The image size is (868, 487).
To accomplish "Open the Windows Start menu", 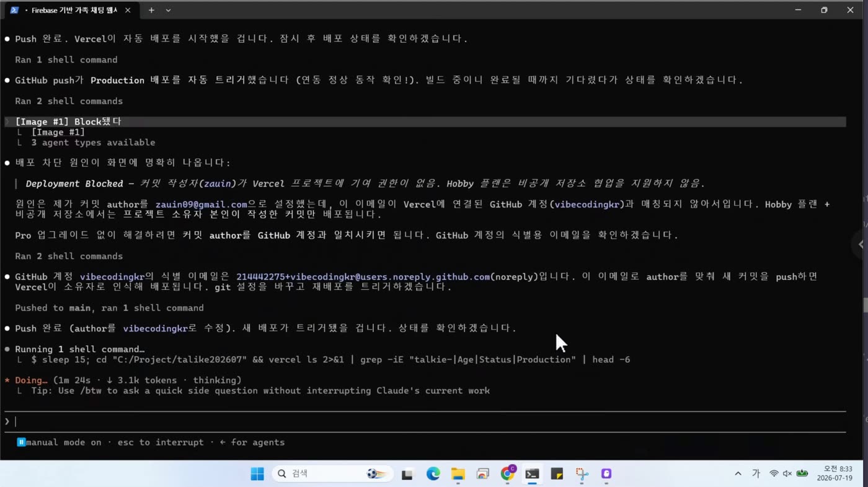I will pos(257,474).
